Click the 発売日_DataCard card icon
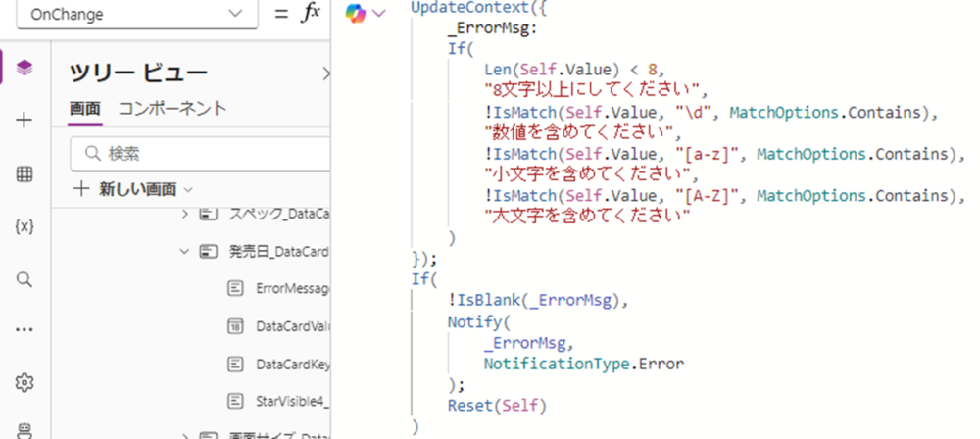 click(208, 252)
